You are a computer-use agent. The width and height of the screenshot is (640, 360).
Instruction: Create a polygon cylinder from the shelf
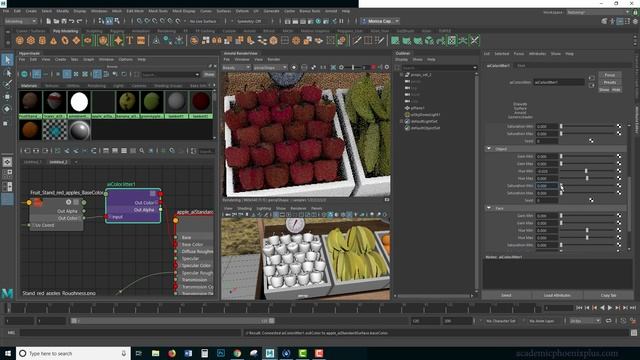point(42,40)
